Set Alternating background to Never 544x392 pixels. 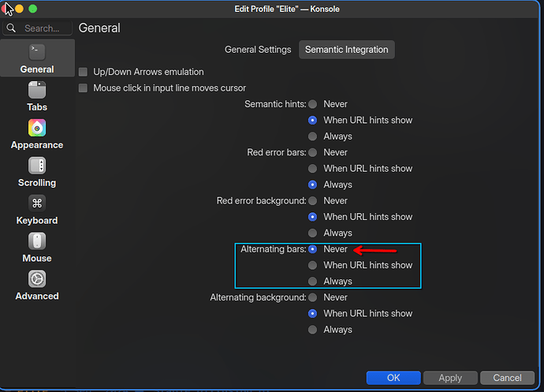(313, 297)
